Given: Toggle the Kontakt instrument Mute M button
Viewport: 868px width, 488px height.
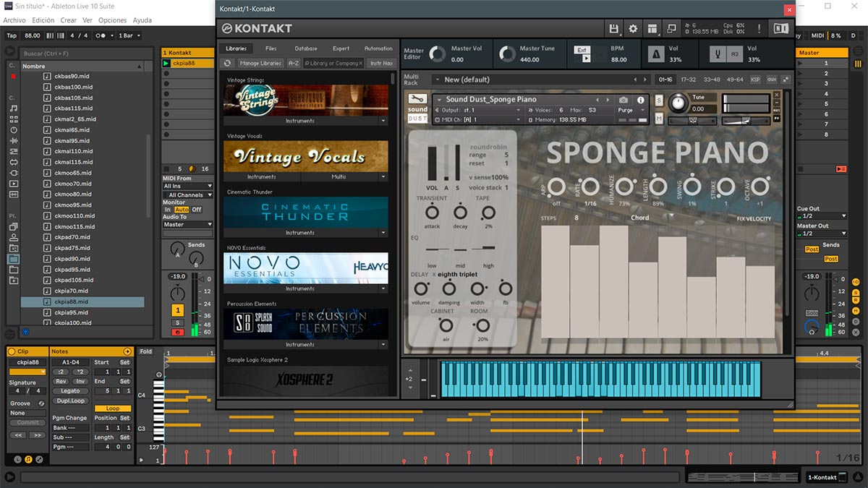Looking at the screenshot, I should (660, 119).
